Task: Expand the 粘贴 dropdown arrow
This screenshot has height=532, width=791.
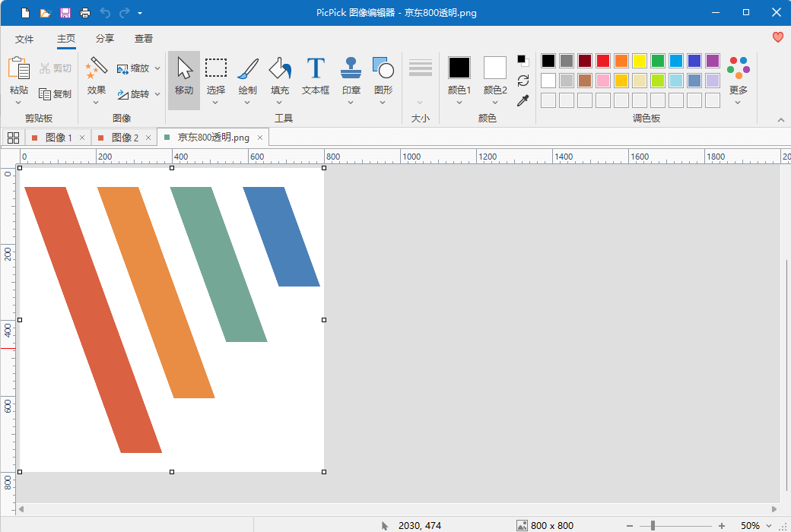Action: (19, 103)
